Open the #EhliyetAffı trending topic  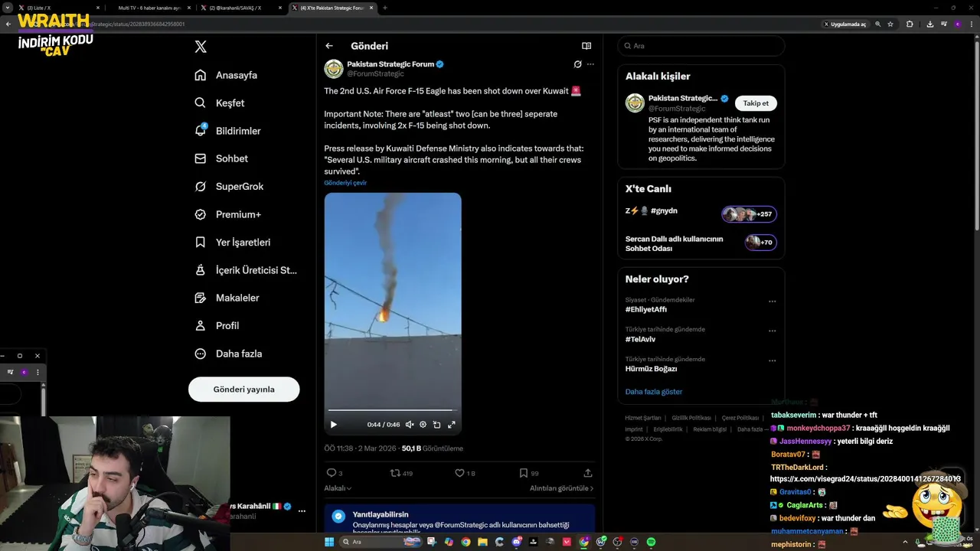coord(646,309)
